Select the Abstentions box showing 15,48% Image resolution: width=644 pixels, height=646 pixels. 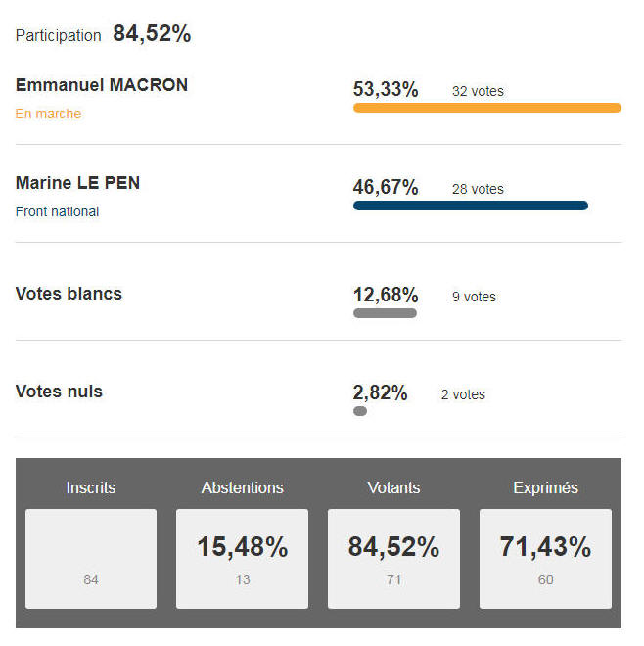click(243, 559)
